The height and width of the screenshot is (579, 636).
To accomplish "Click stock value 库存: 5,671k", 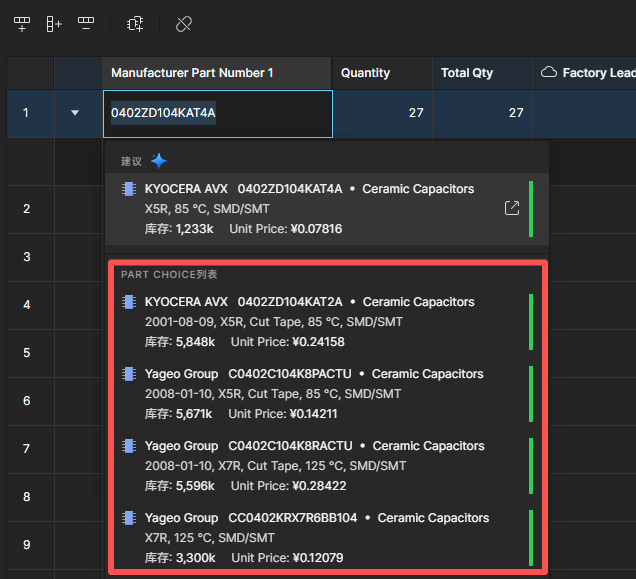I will [x=178, y=414].
